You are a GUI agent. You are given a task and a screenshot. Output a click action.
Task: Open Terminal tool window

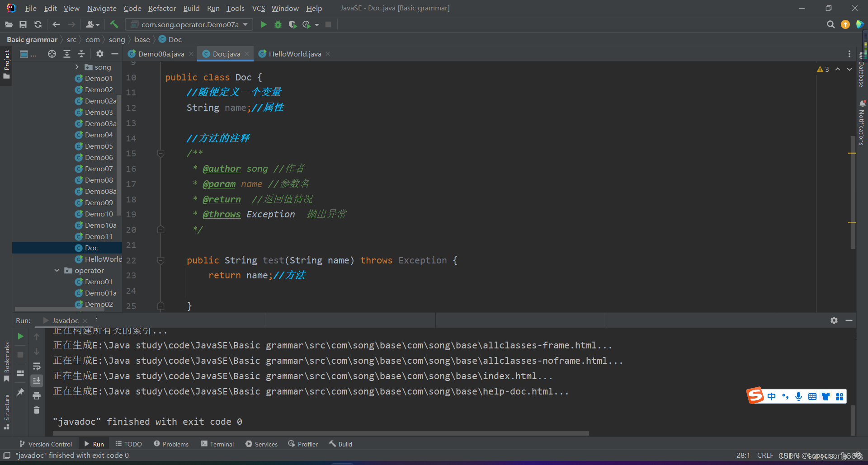coord(217,444)
